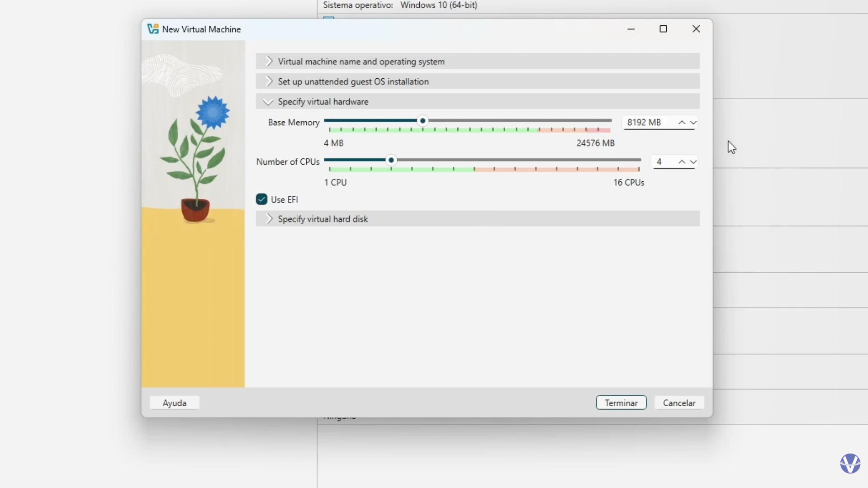Close the New Virtual Machine dialog
Screen dimensions: 868x488
pyautogui.click(x=696, y=29)
